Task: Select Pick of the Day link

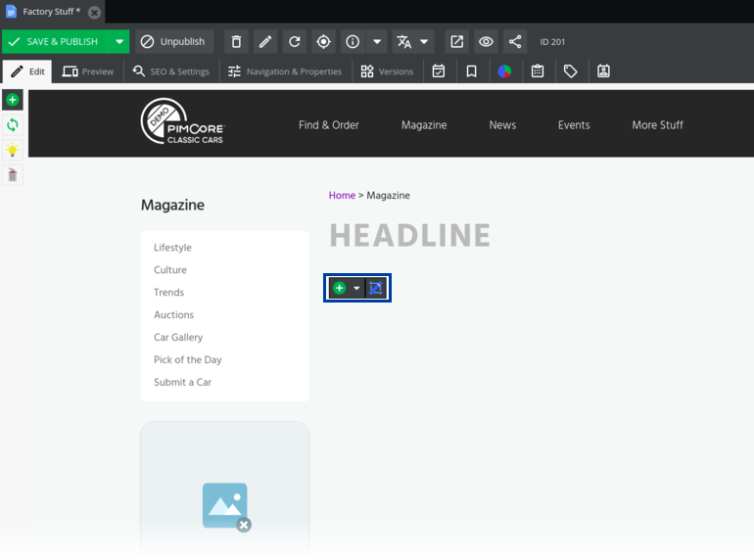Action: (188, 359)
